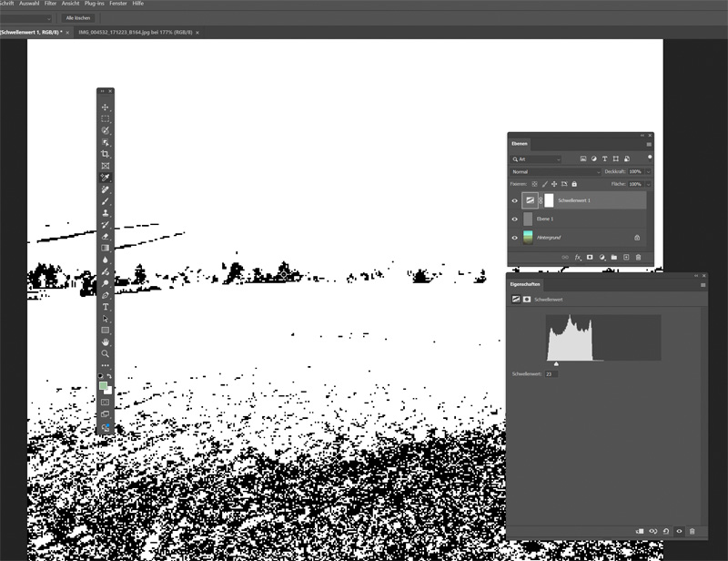Select the History Brush tool

click(x=106, y=225)
